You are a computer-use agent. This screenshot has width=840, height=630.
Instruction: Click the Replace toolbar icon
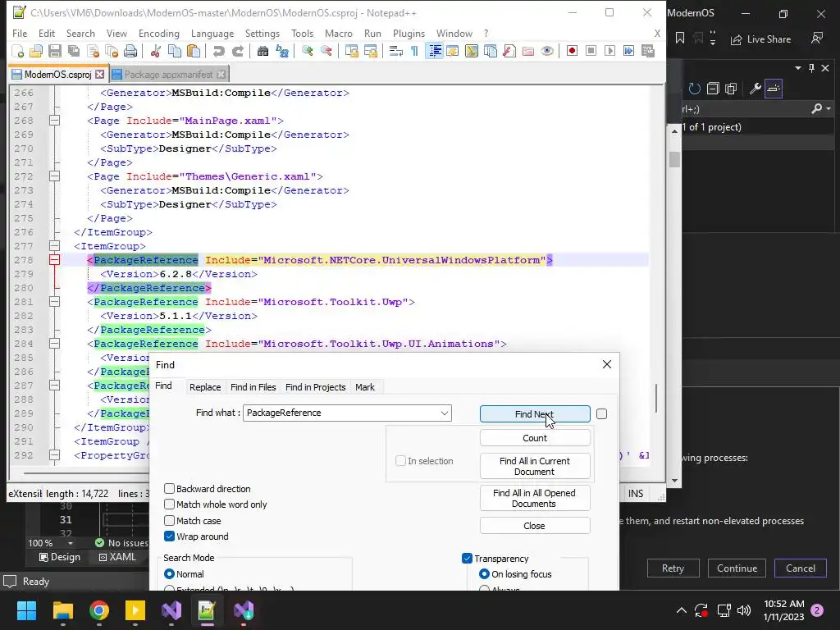point(282,52)
